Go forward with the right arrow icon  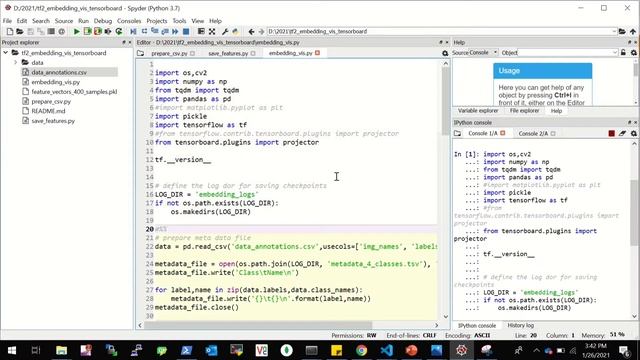click(x=261, y=31)
